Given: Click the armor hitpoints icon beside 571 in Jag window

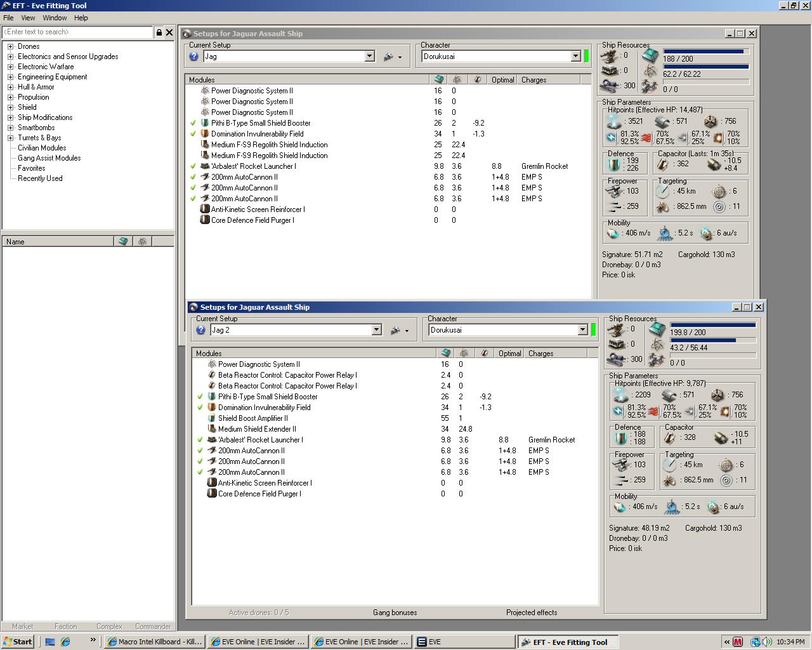Looking at the screenshot, I should 663,121.
